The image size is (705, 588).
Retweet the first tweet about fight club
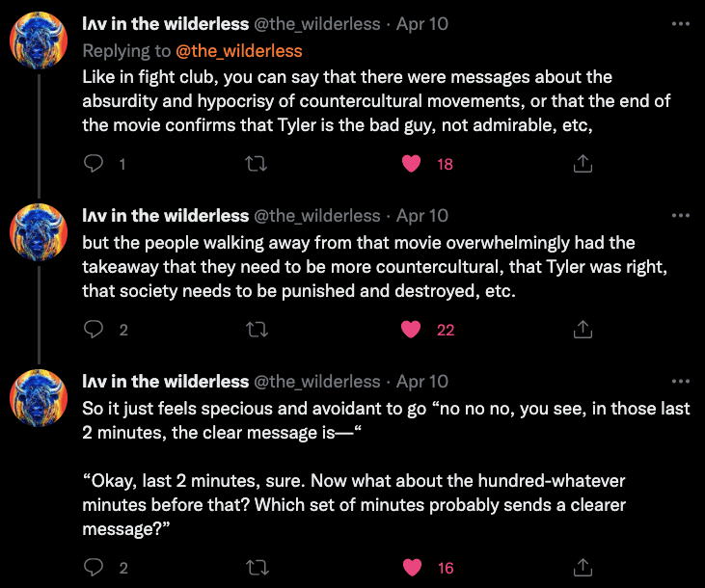point(257,164)
